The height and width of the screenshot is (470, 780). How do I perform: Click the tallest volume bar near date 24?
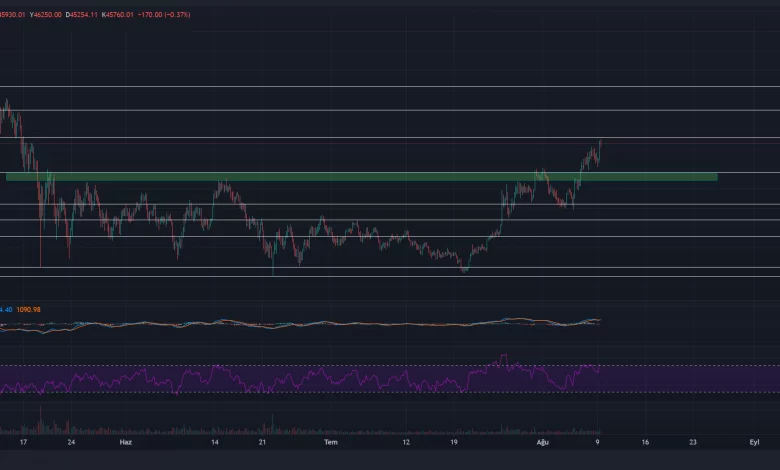[41, 420]
